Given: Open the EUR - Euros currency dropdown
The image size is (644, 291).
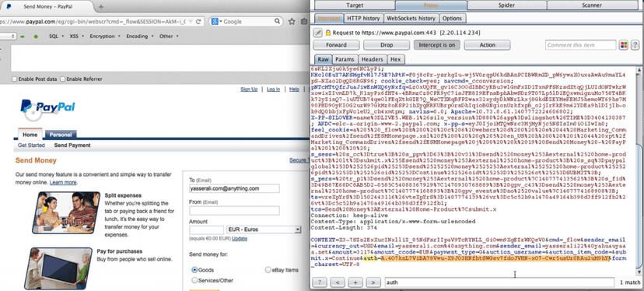Looking at the screenshot, I should pyautogui.click(x=264, y=230).
